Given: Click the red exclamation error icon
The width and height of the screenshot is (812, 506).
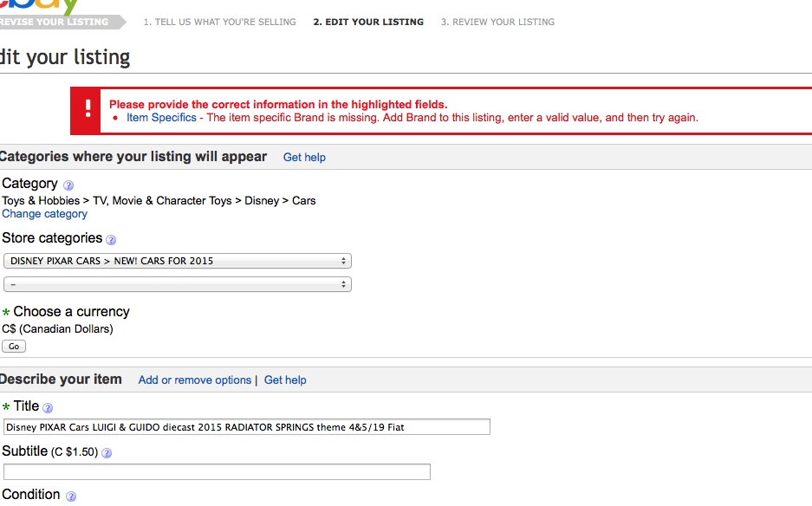Looking at the screenshot, I should click(x=88, y=108).
